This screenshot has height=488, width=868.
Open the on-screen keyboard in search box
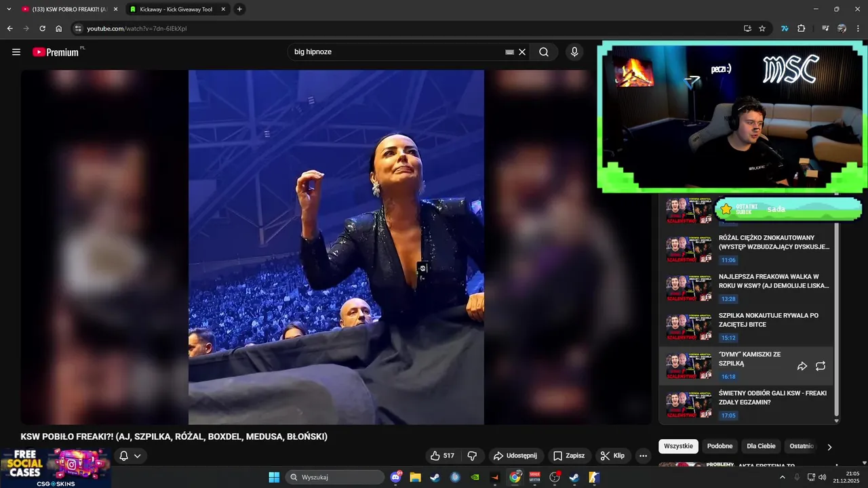(510, 52)
